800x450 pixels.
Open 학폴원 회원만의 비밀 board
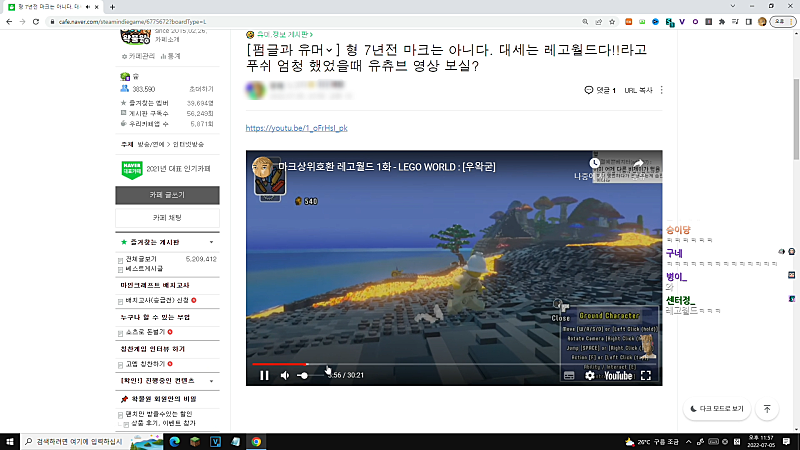pyautogui.click(x=163, y=399)
